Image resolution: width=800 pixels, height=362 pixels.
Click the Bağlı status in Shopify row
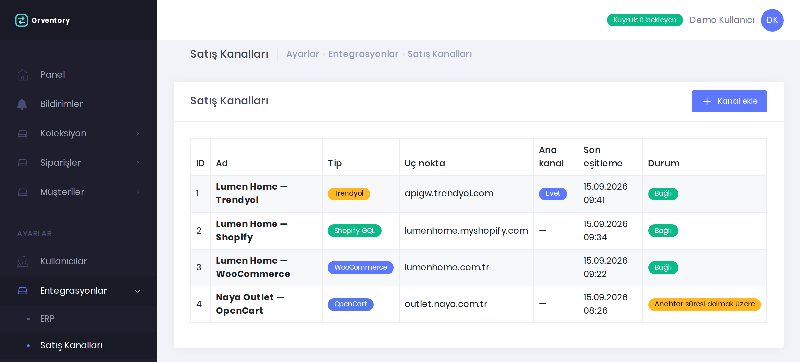click(663, 230)
